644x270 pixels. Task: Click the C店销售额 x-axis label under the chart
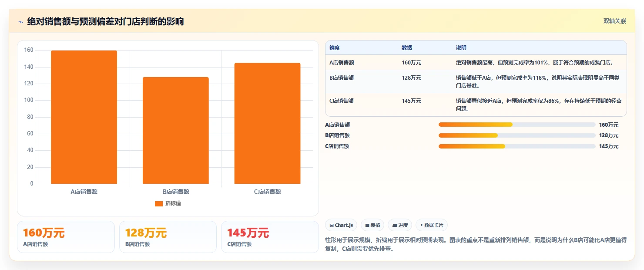coord(267,192)
